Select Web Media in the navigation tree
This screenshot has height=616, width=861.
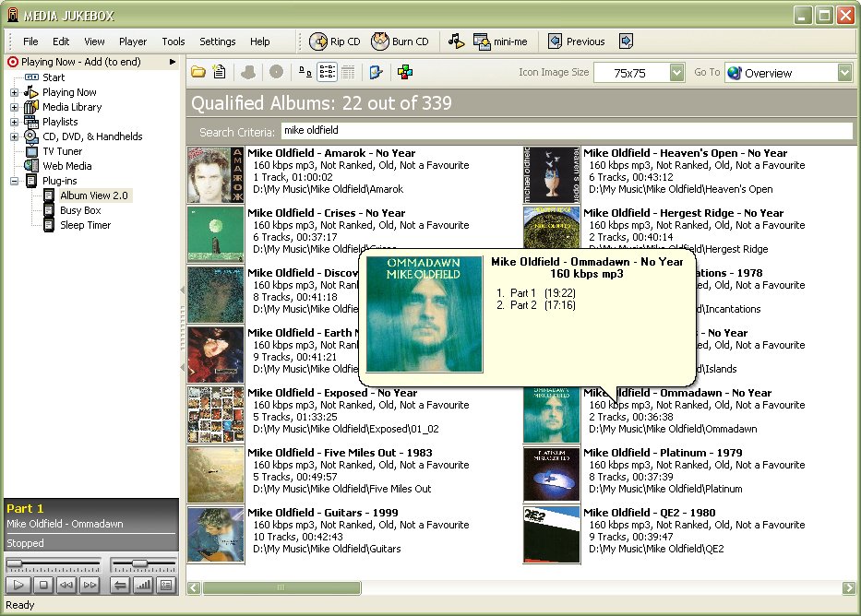[67, 166]
